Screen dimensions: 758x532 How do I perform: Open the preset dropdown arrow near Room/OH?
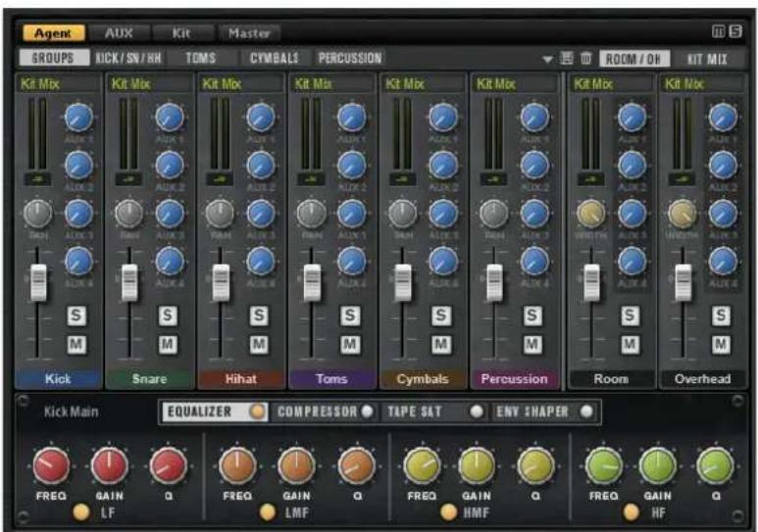(x=547, y=60)
